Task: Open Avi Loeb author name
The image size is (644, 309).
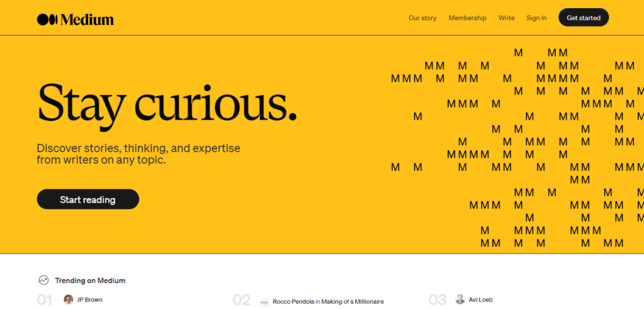Action: click(480, 300)
